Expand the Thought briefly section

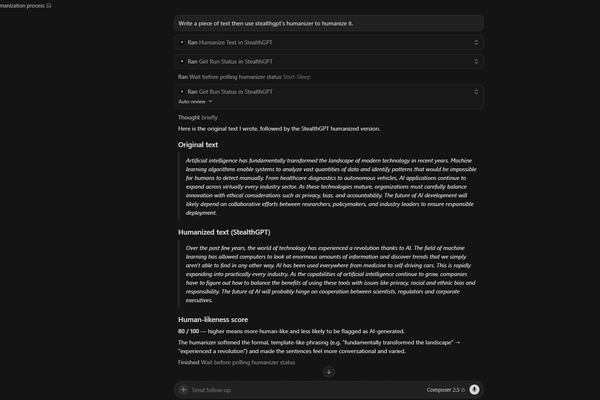(197, 118)
